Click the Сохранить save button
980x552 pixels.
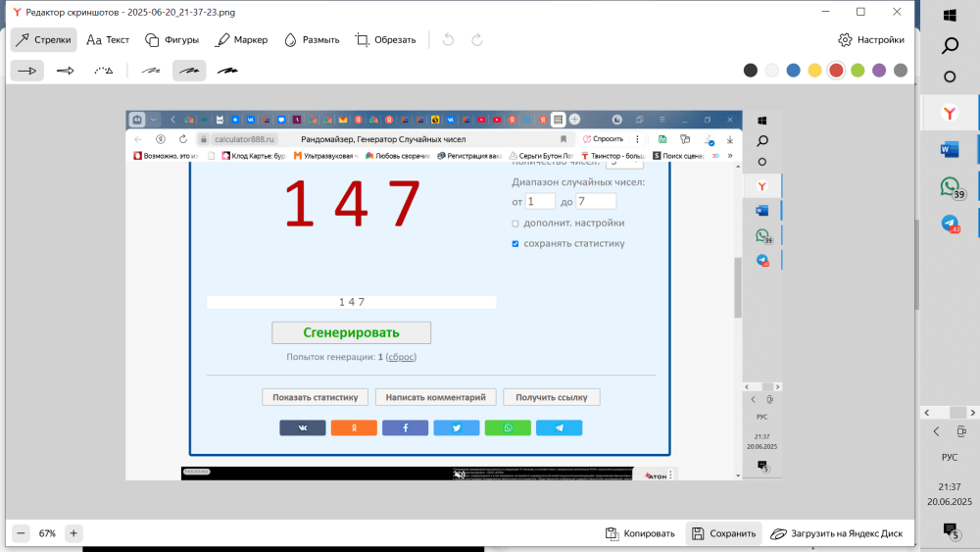click(x=723, y=533)
